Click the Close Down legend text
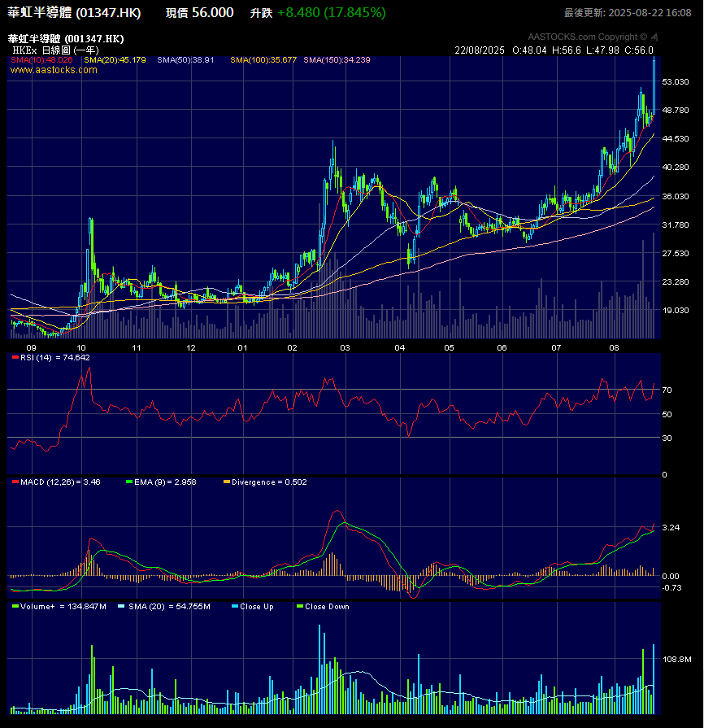 [x=327, y=606]
